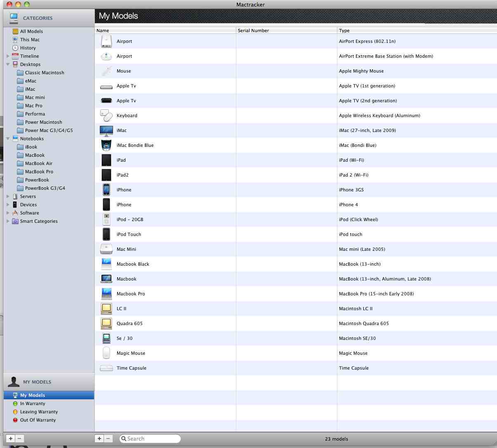Screen dimensions: 497x448
Task: Select My Models in sidebar
Action: pos(49,395)
